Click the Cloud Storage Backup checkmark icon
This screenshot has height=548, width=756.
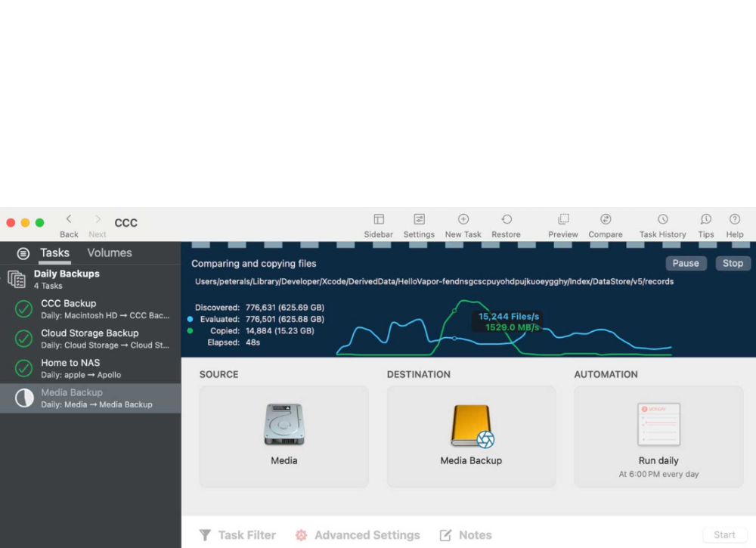(x=23, y=339)
